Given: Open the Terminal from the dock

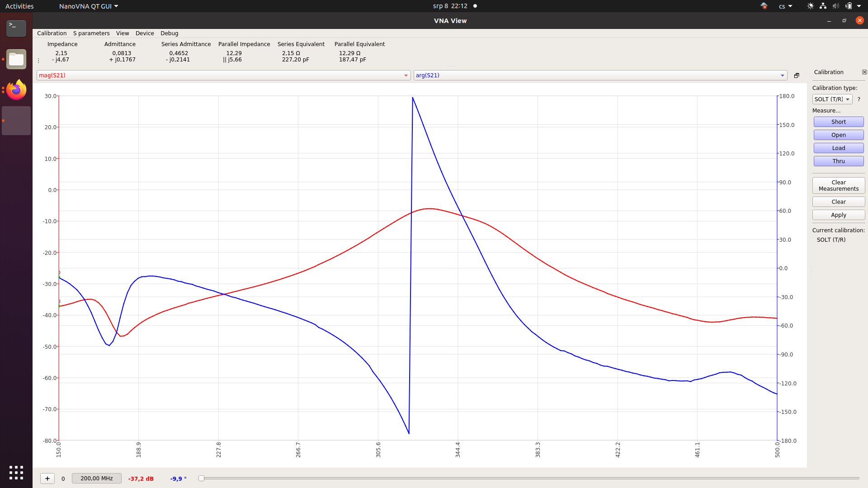Looking at the screenshot, I should pyautogui.click(x=16, y=28).
